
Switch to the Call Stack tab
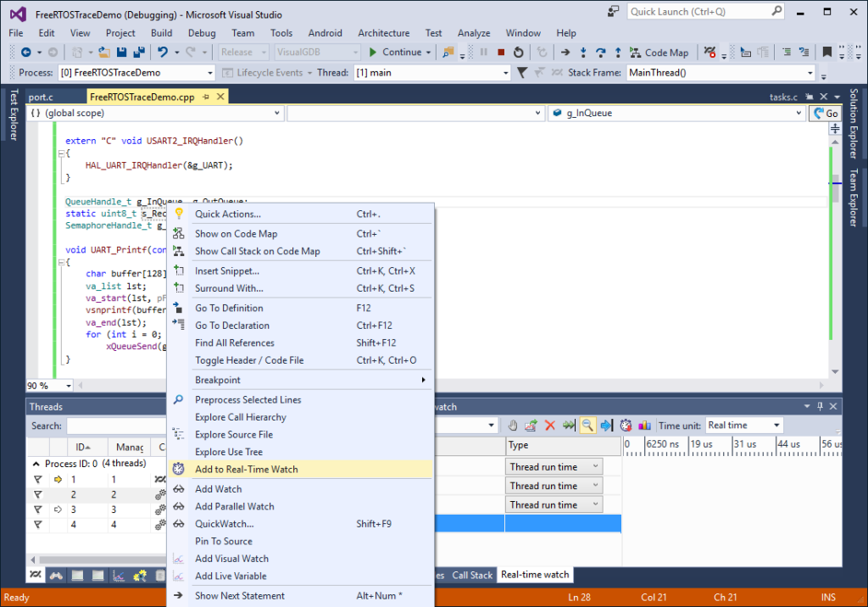coord(471,575)
